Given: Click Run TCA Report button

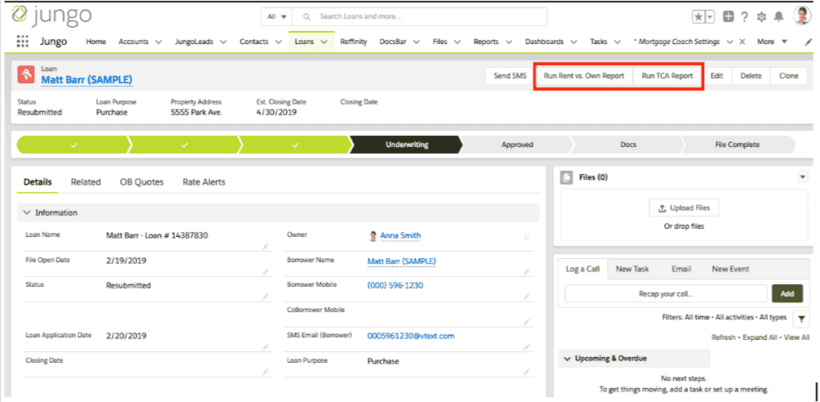Looking at the screenshot, I should click(667, 76).
